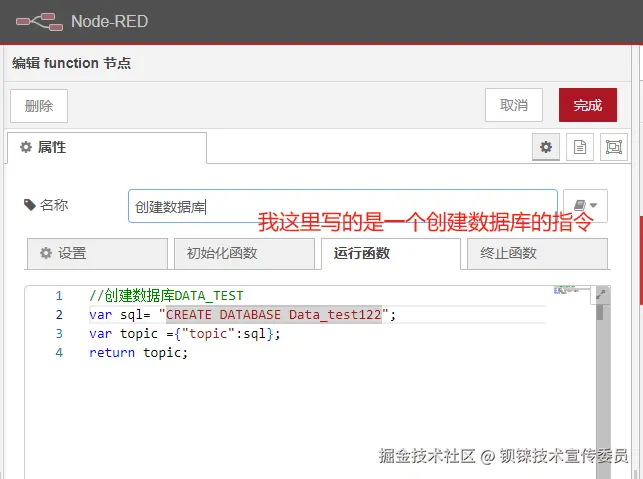This screenshot has height=479, width=643.
Task: Expand the code editor to full screen
Action: click(601, 294)
